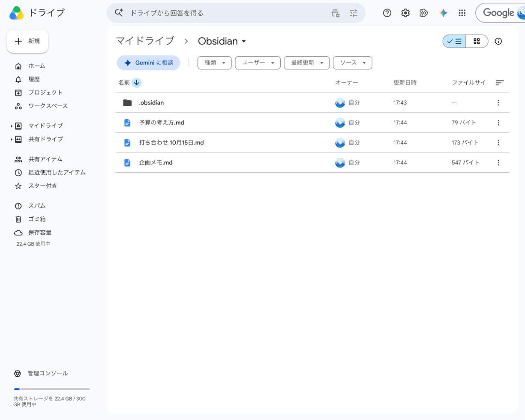Viewport: 525px width, 420px height.
Task: Navigate to マイドライブ breadcrumb
Action: (x=145, y=41)
